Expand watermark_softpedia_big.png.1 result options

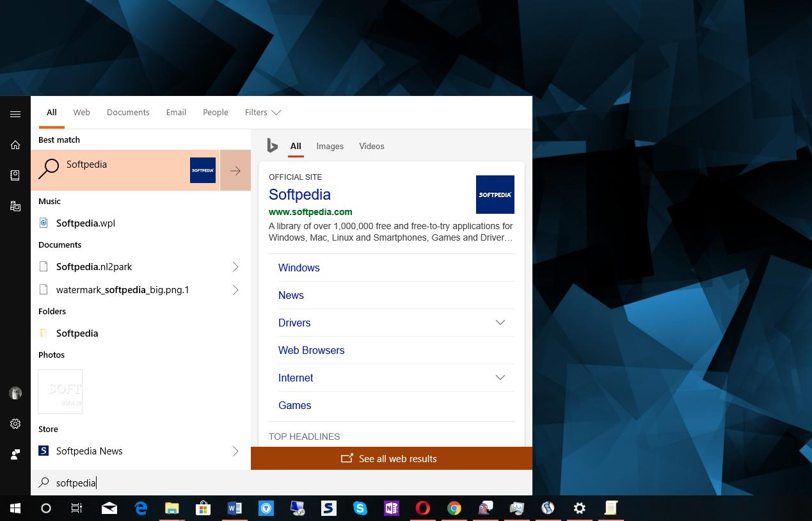coord(235,290)
